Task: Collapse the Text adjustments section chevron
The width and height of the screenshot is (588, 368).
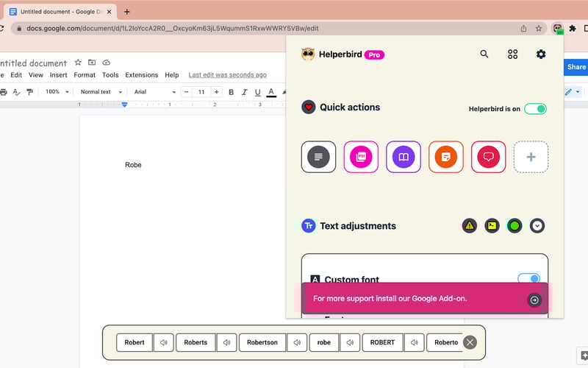Action: pyautogui.click(x=537, y=226)
